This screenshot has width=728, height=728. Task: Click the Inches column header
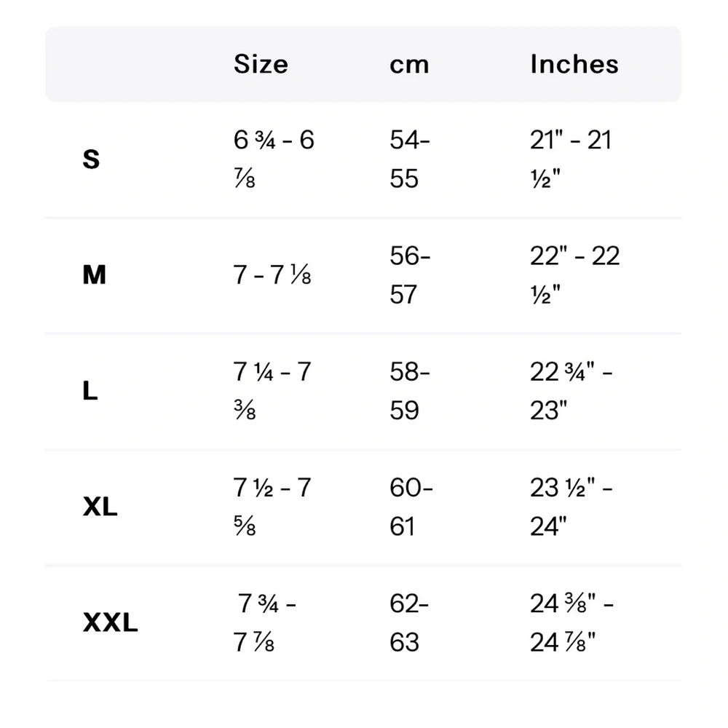tap(574, 64)
